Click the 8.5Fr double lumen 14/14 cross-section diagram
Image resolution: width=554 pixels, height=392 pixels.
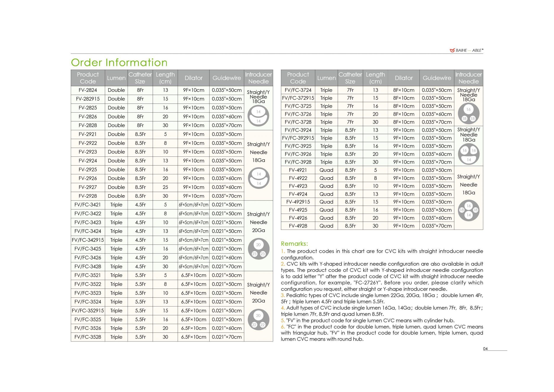coord(259,178)
